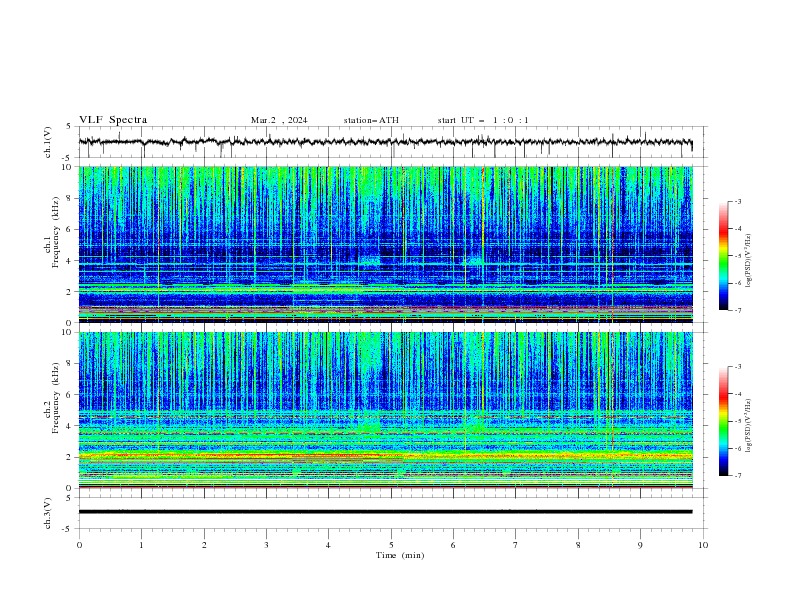
Task: Click the "ch.3(V)" waveform axis label
Action: point(48,513)
